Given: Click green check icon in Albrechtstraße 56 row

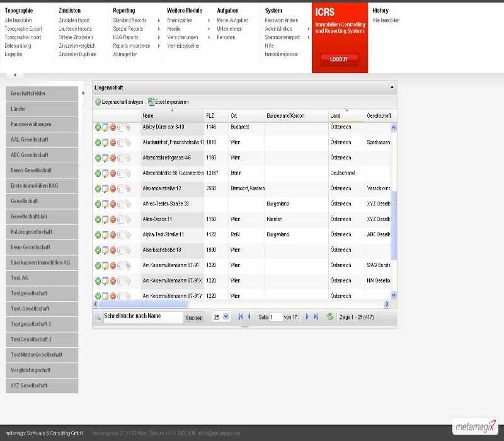Looking at the screenshot, I should point(98,174).
